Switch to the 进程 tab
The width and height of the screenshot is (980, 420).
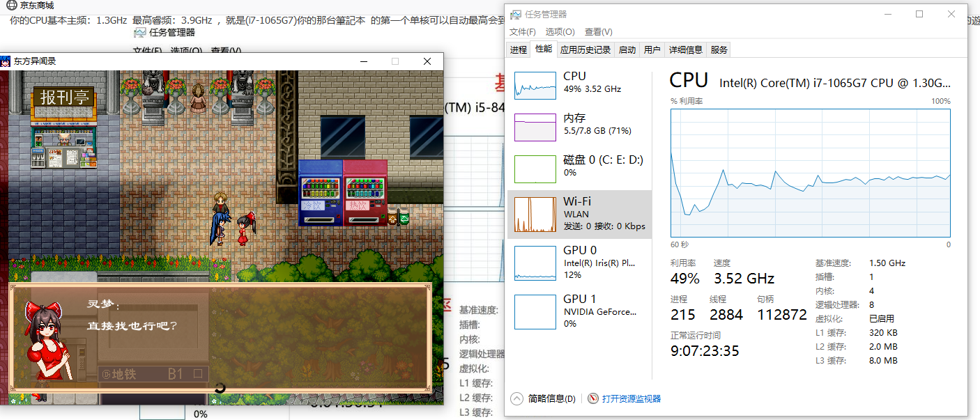(x=518, y=49)
